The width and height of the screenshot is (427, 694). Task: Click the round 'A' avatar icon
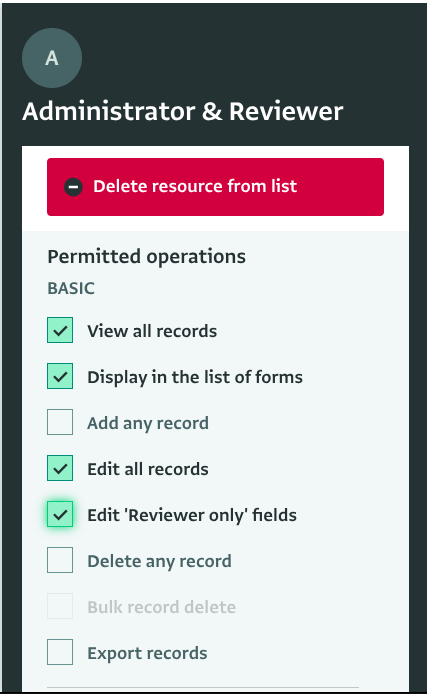(52, 58)
